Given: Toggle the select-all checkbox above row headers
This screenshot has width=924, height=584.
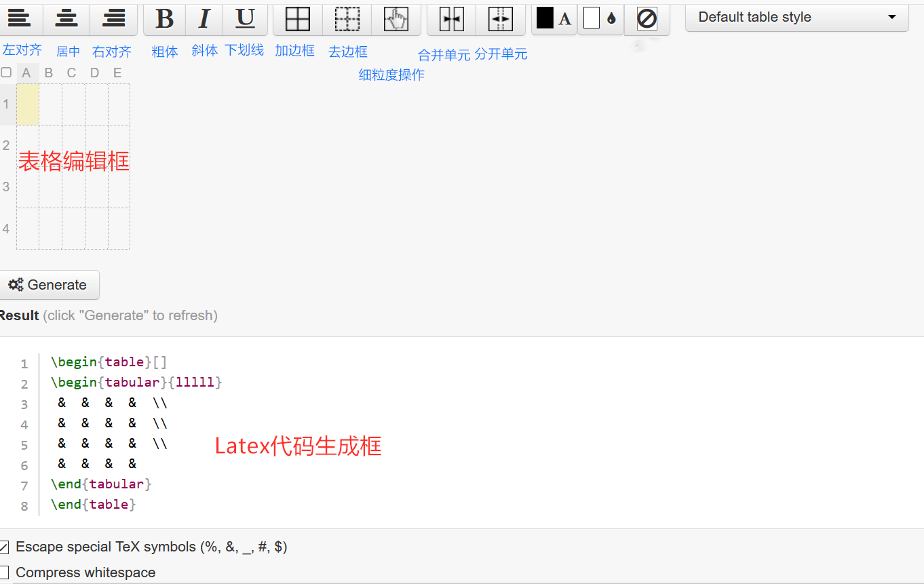Looking at the screenshot, I should tap(6, 72).
